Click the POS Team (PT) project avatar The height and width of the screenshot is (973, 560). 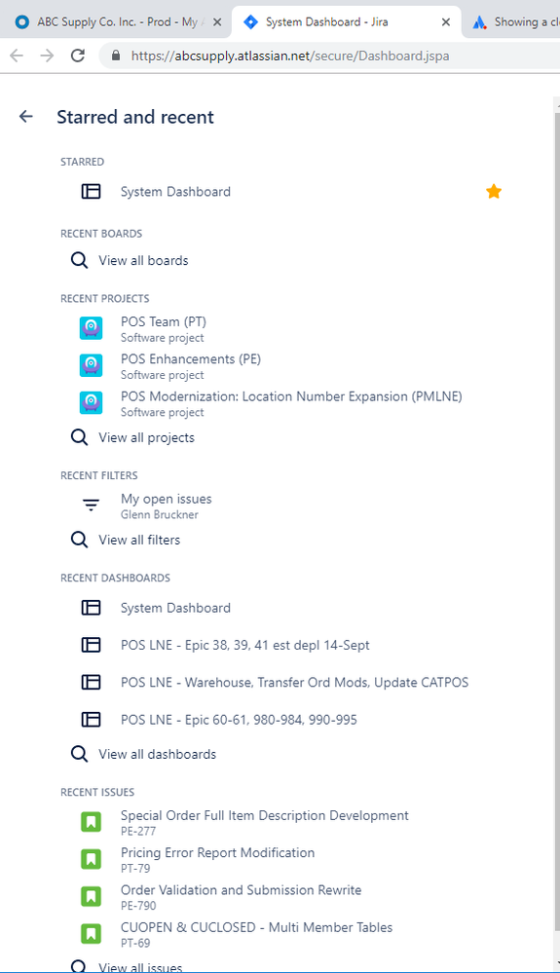[92, 328]
